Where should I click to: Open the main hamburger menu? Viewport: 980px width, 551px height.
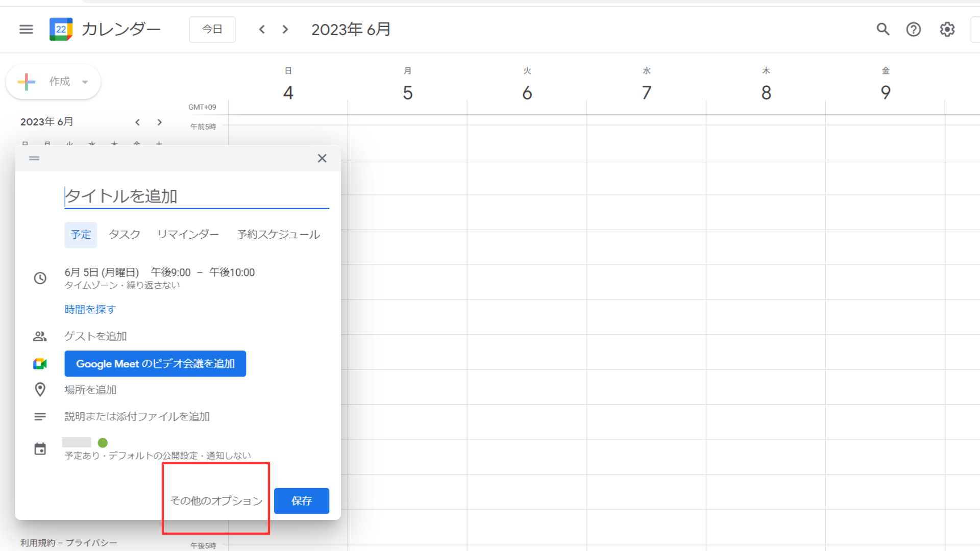[x=26, y=30]
